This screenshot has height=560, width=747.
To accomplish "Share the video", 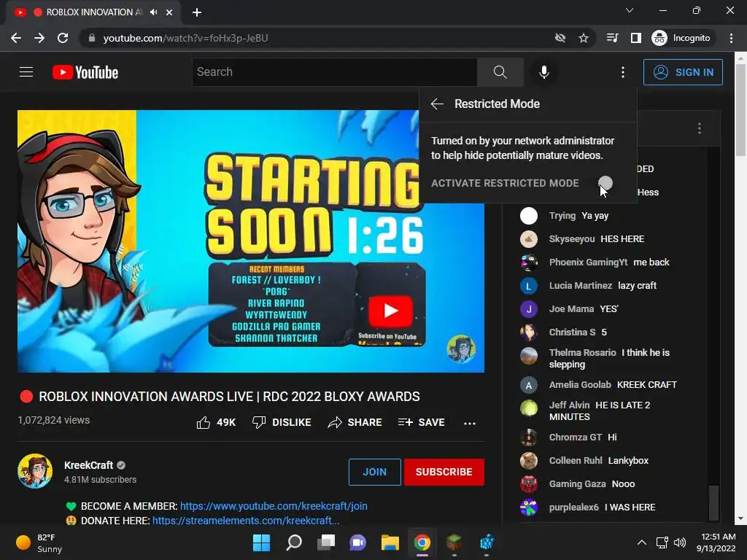I will (x=355, y=422).
